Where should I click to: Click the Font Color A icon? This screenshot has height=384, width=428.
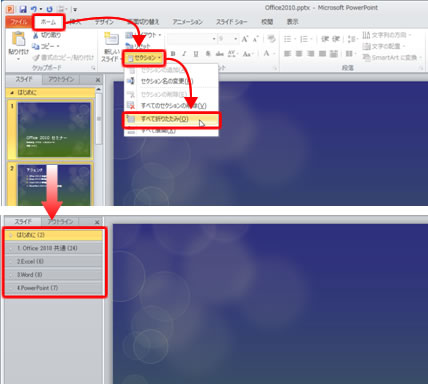pyautogui.click(x=266, y=53)
